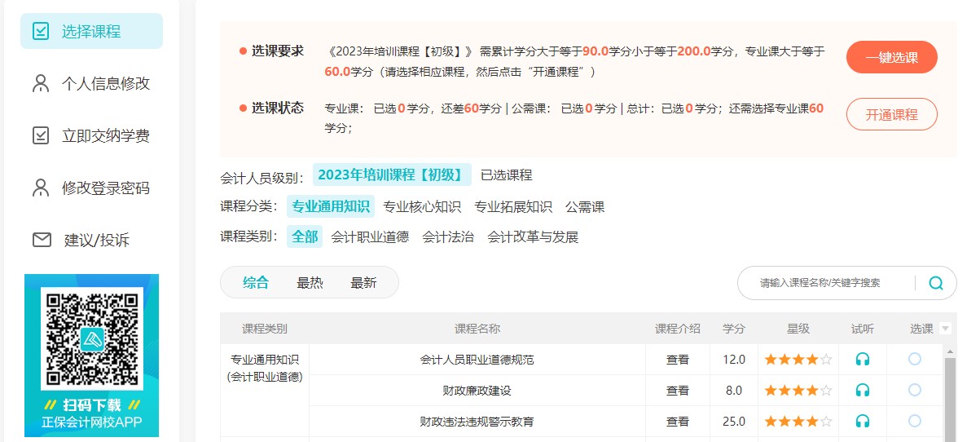Open 选择课程 in the sidebar
The width and height of the screenshot is (980, 442).
91,32
